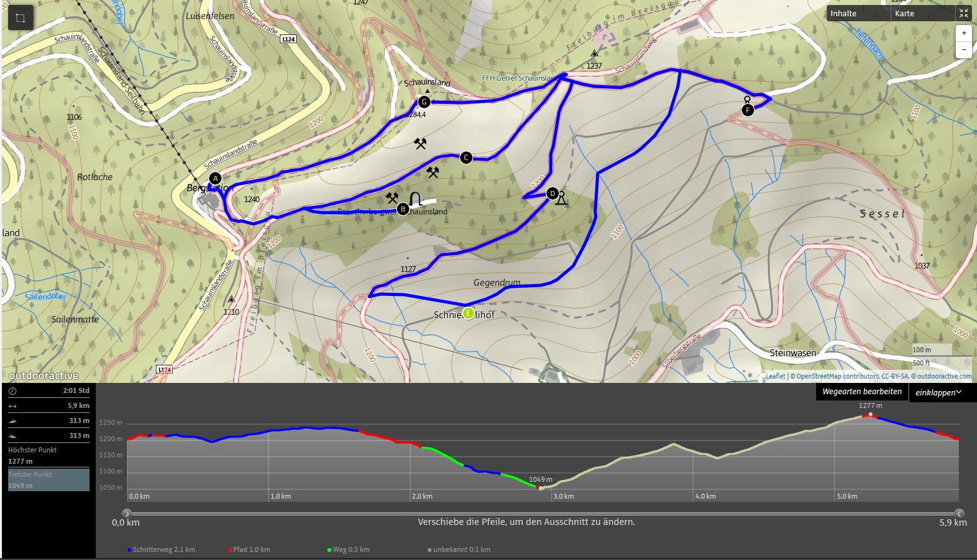977x560 pixels.
Task: Exit fullscreen with the collapse arrows icon
Action: 963,13
